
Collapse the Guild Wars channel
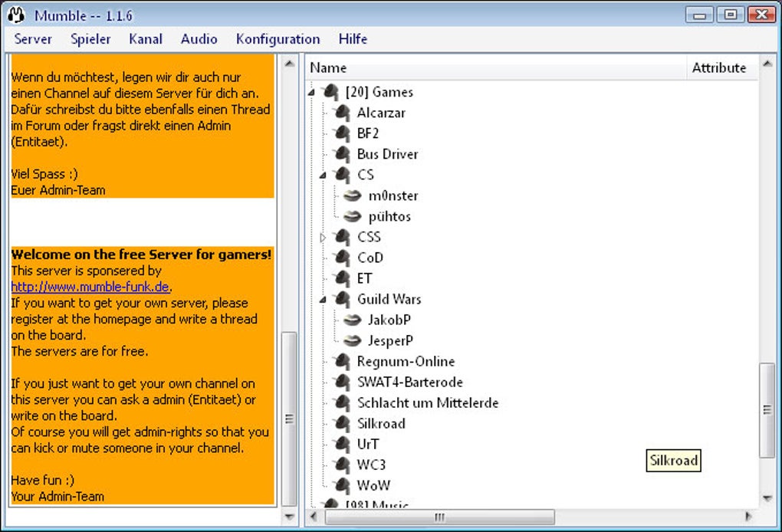(324, 300)
